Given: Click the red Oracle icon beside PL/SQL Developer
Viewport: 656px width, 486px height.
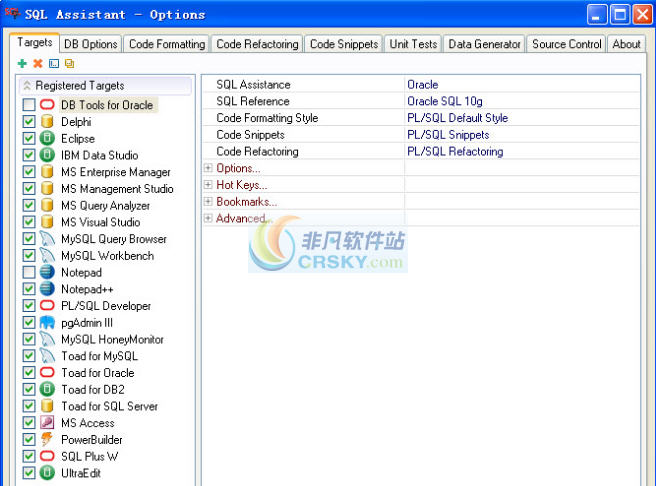Looking at the screenshot, I should pyautogui.click(x=47, y=305).
